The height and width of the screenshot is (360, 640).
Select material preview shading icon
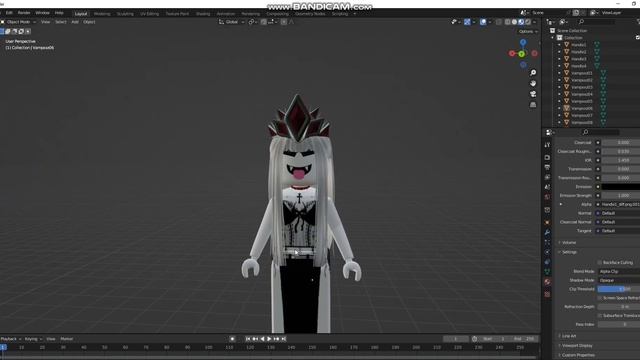(x=521, y=22)
